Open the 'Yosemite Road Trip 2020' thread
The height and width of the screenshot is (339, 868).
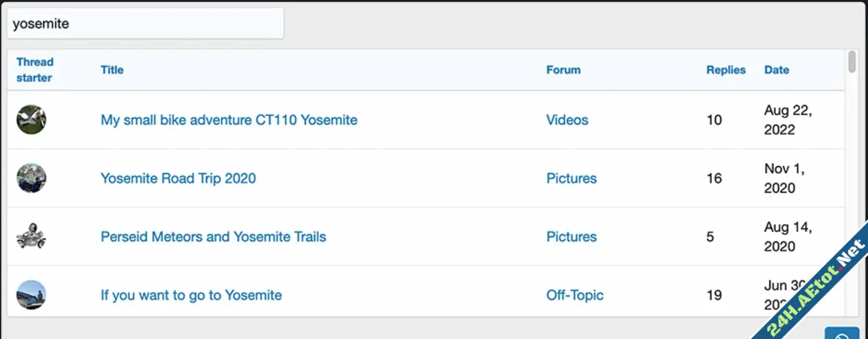coord(178,178)
